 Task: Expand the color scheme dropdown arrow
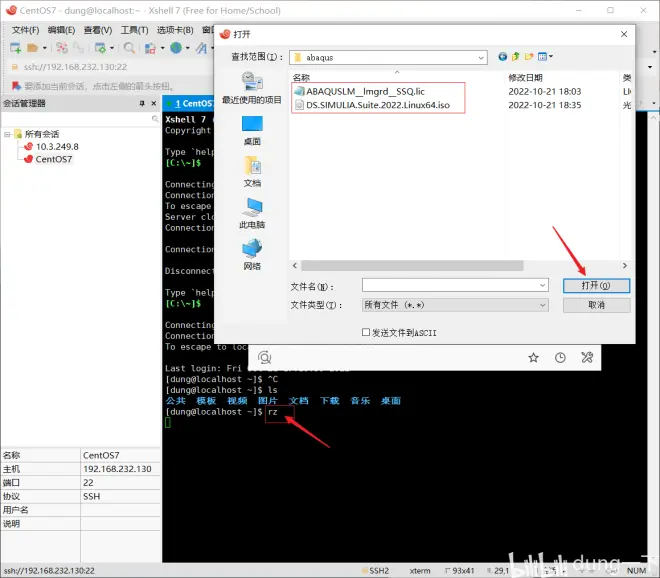(162, 48)
